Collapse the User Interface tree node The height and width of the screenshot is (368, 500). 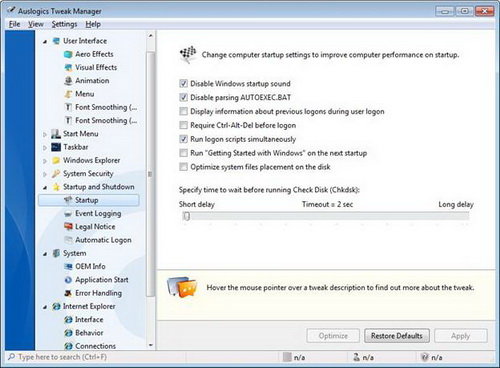(x=45, y=42)
